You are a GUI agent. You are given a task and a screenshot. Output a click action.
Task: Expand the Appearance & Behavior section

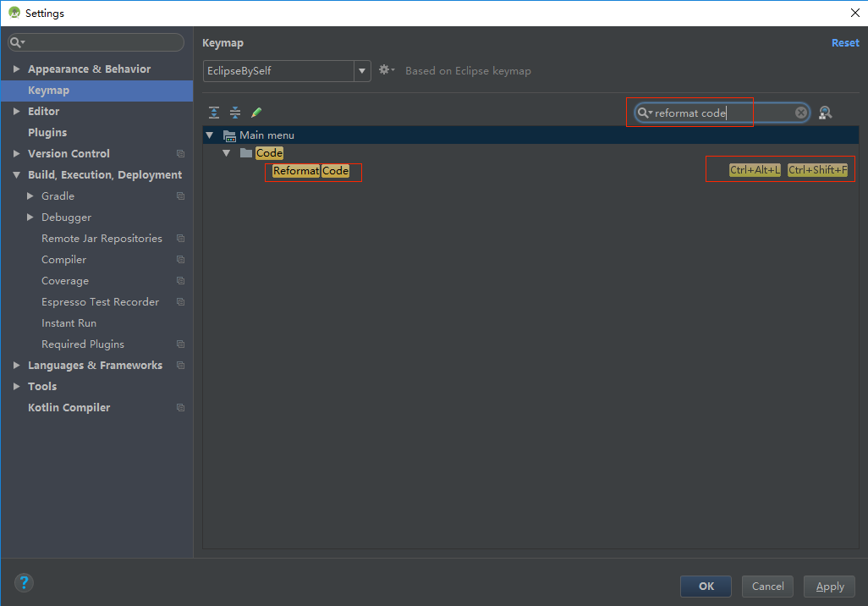[x=16, y=69]
